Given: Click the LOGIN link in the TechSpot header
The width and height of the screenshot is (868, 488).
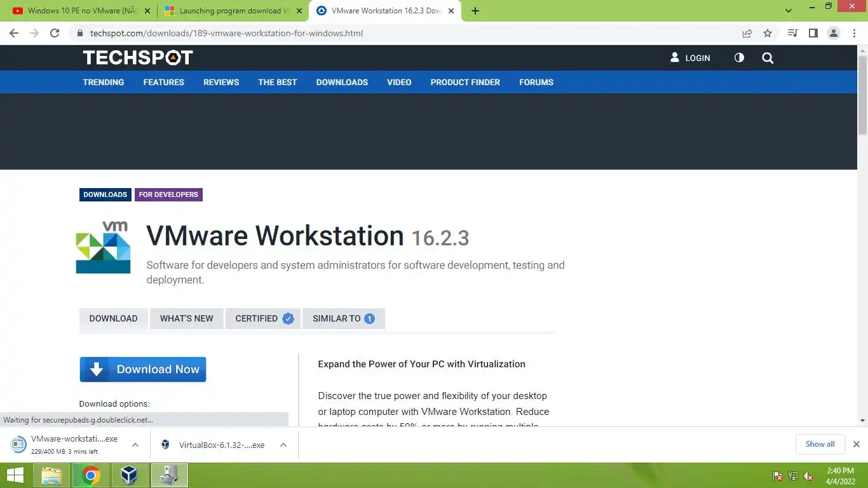Looking at the screenshot, I should 690,58.
